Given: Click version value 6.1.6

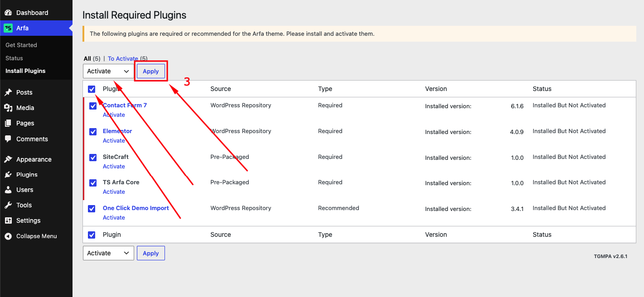Looking at the screenshot, I should click(517, 106).
